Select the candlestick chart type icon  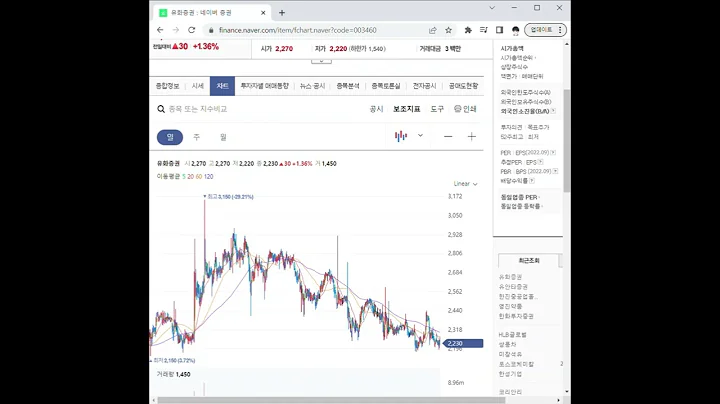[401, 136]
